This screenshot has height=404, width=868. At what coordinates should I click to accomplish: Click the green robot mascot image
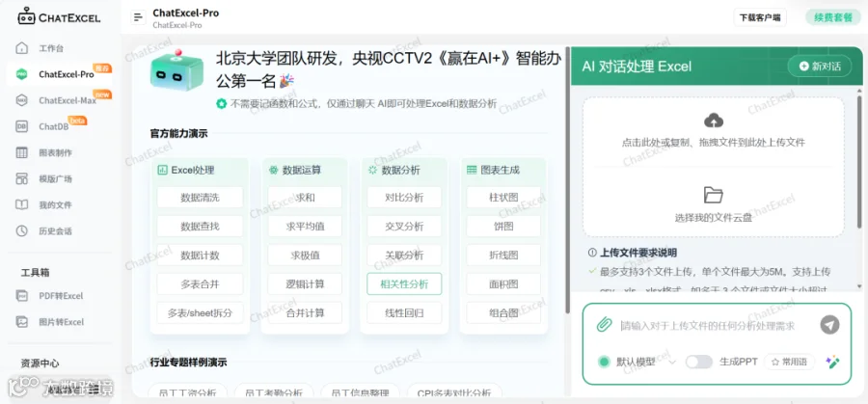coord(176,70)
